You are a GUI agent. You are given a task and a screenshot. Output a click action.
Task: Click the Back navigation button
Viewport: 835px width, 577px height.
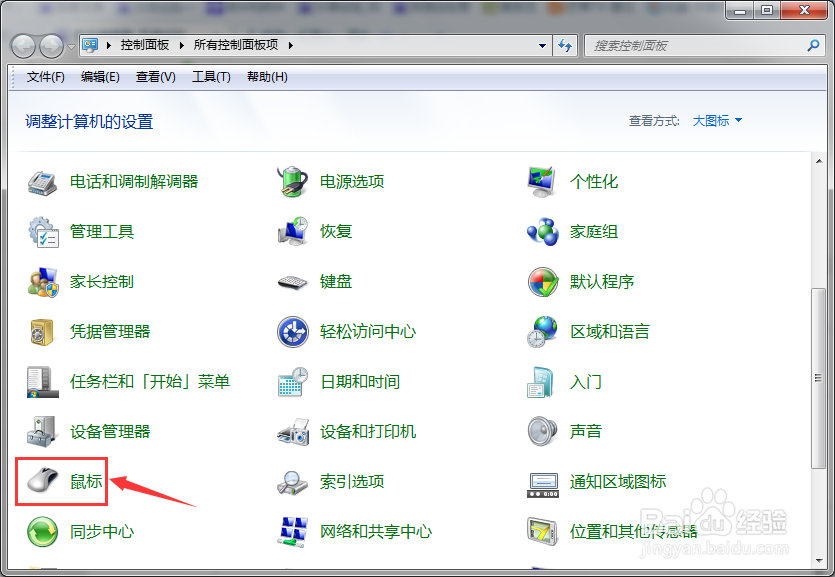(23, 47)
